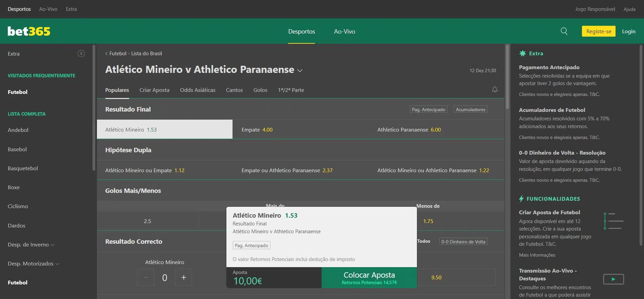
Task: Open Ciclismo in the sports list
Action: click(x=18, y=206)
